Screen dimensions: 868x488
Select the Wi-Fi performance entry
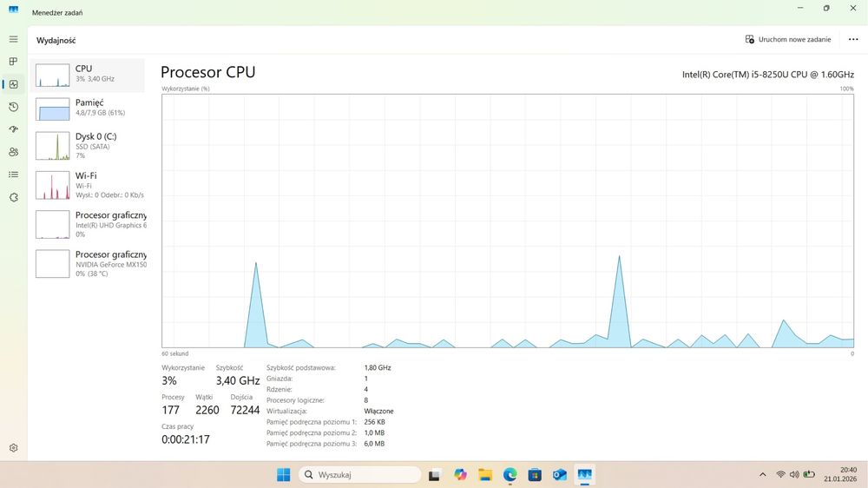(x=89, y=184)
